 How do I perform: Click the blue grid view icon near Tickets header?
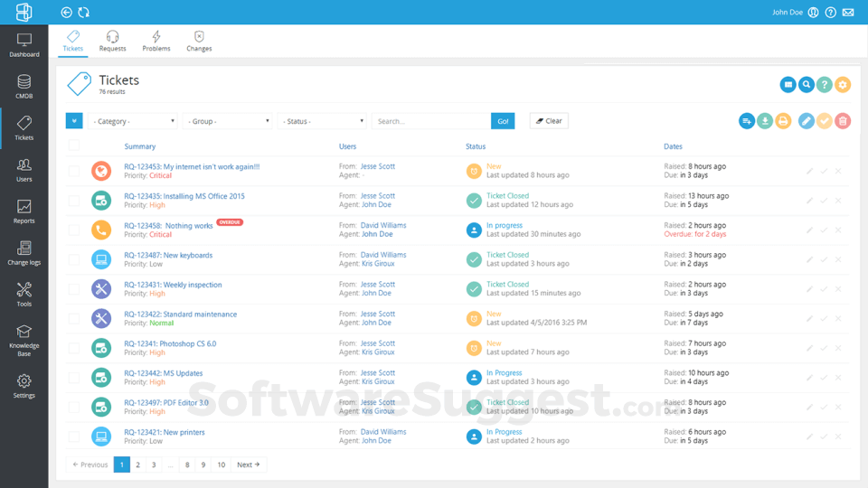click(x=788, y=85)
